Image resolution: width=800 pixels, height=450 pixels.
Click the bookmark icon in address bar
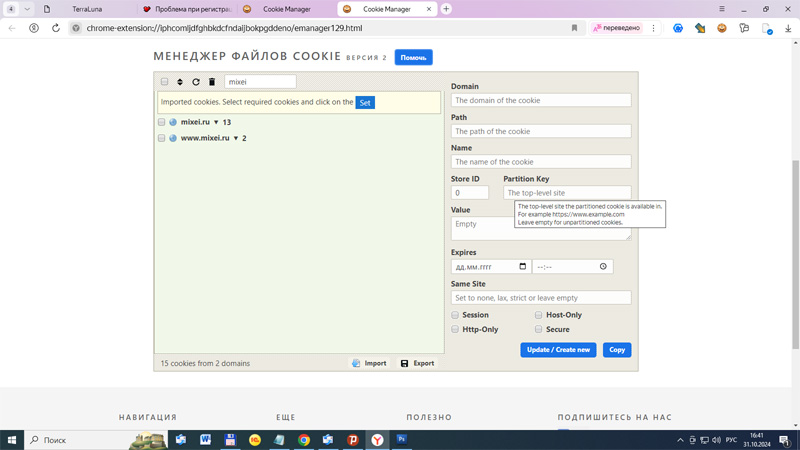[x=574, y=28]
